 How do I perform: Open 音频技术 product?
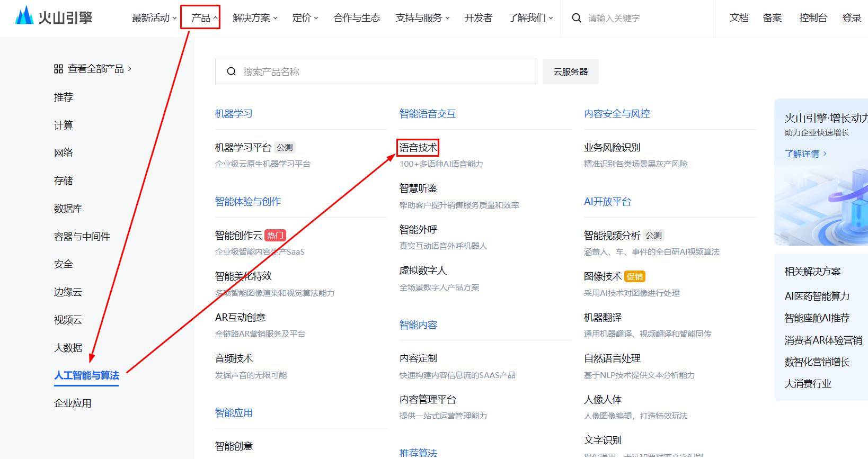(x=234, y=358)
